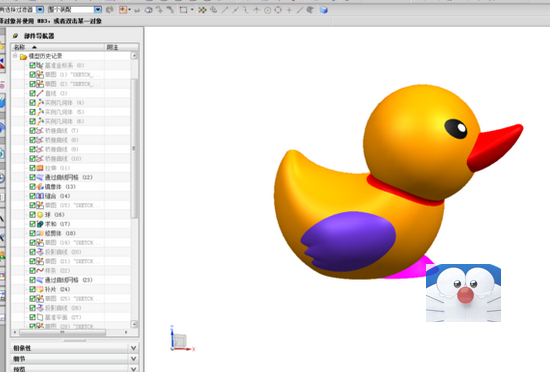Viewport: 551px width, 372px height.
Task: Expand the 细节 panel section
Action: coord(133,359)
